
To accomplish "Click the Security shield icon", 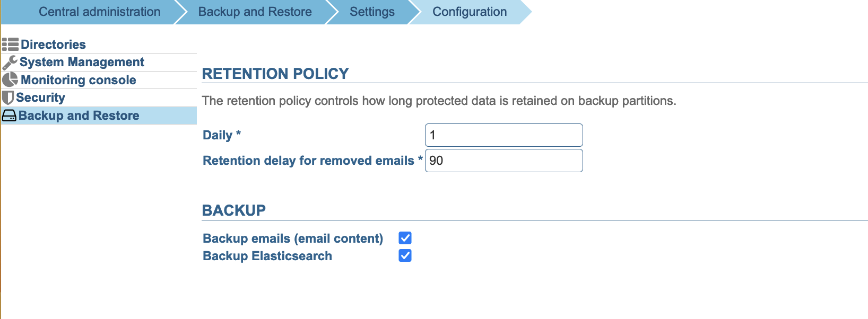I will [8, 98].
